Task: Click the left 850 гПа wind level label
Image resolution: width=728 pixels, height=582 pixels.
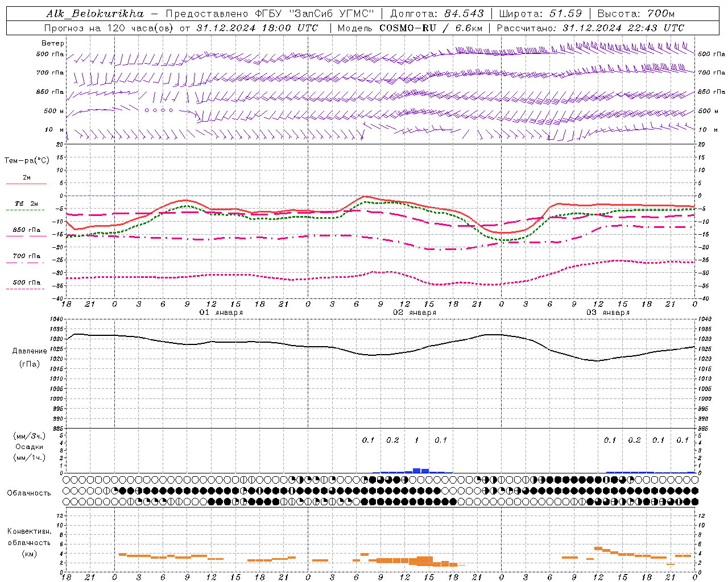Action: click(x=50, y=92)
